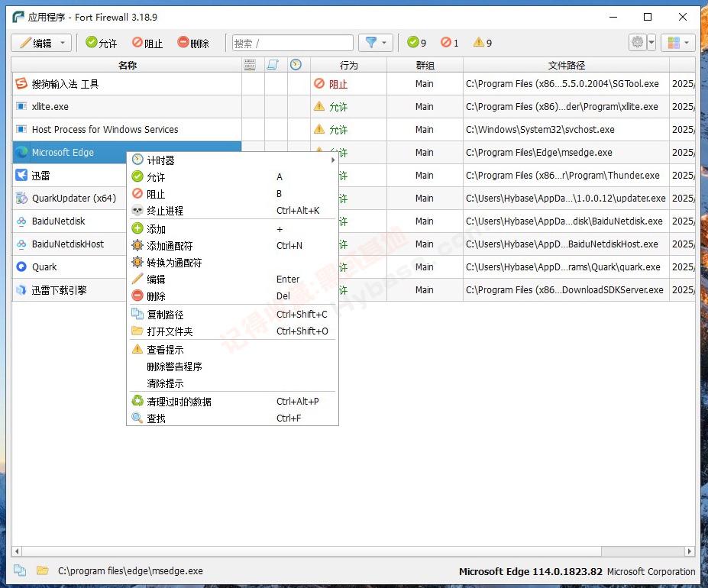Choose 复制路径 in context menu
Image resolution: width=708 pixels, height=588 pixels.
click(232, 315)
